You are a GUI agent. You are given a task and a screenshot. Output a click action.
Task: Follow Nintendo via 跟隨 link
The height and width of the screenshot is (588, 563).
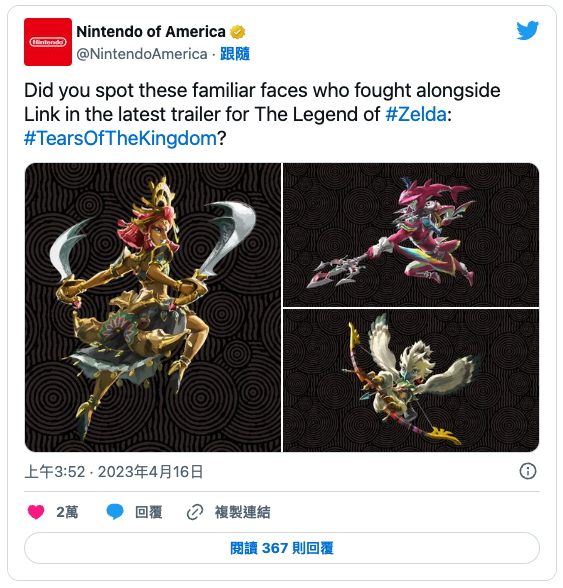235,54
